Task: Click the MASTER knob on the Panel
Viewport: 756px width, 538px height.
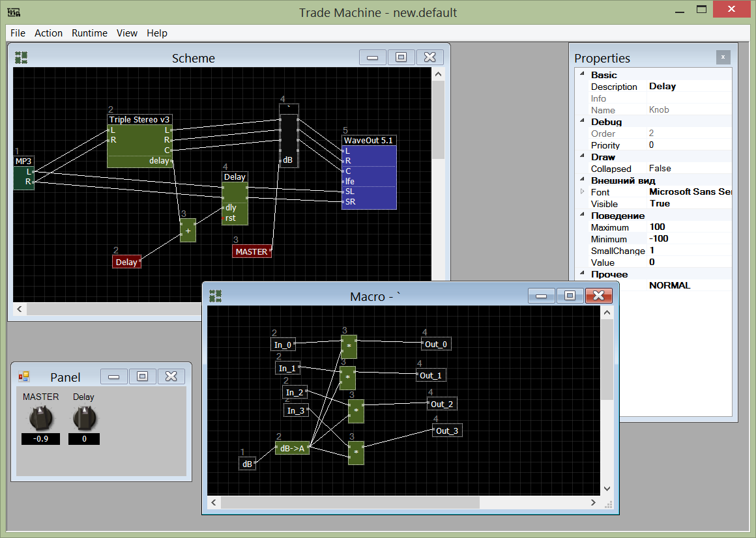Action: [40, 418]
